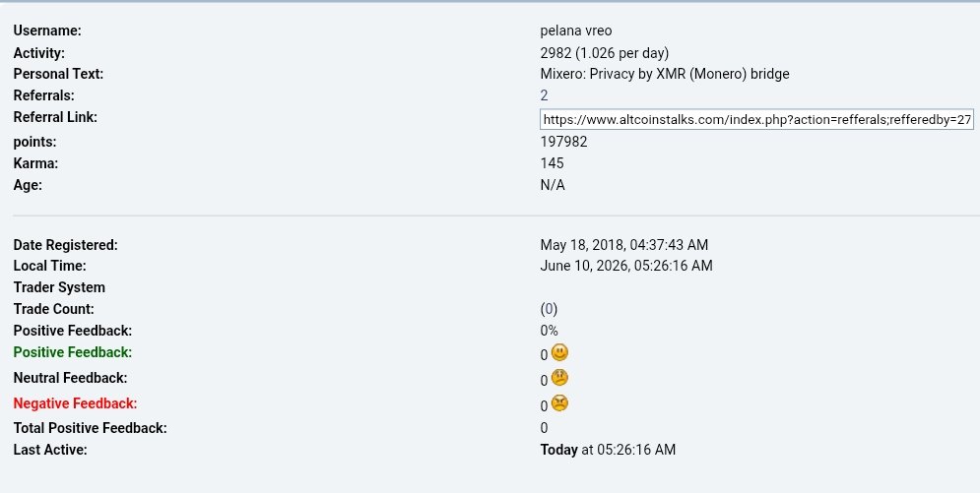Image resolution: width=980 pixels, height=493 pixels.
Task: Click the green smiley positive feedback icon
Action: tap(559, 352)
